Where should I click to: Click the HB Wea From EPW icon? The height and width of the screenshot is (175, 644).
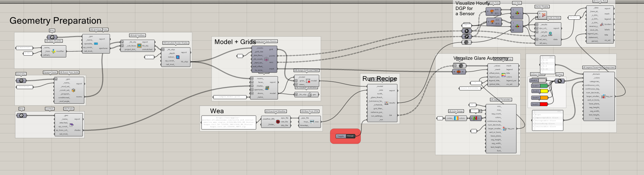click(x=312, y=121)
